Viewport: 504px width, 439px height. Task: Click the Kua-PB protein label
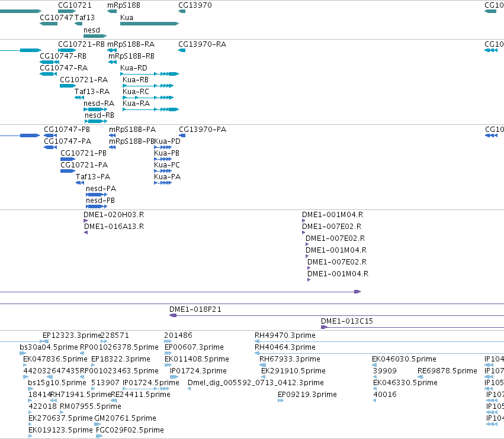[x=166, y=153]
